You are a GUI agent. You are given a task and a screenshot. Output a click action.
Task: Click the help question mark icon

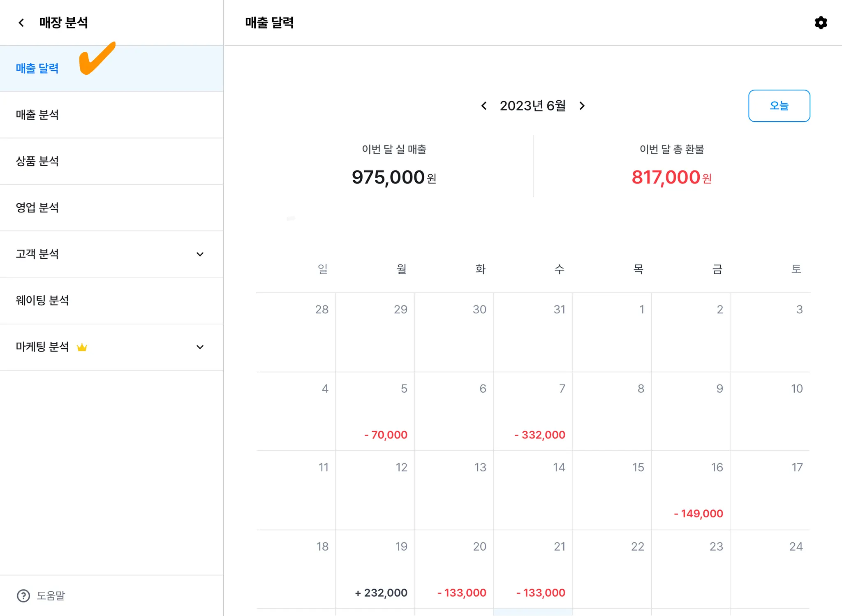tap(23, 595)
